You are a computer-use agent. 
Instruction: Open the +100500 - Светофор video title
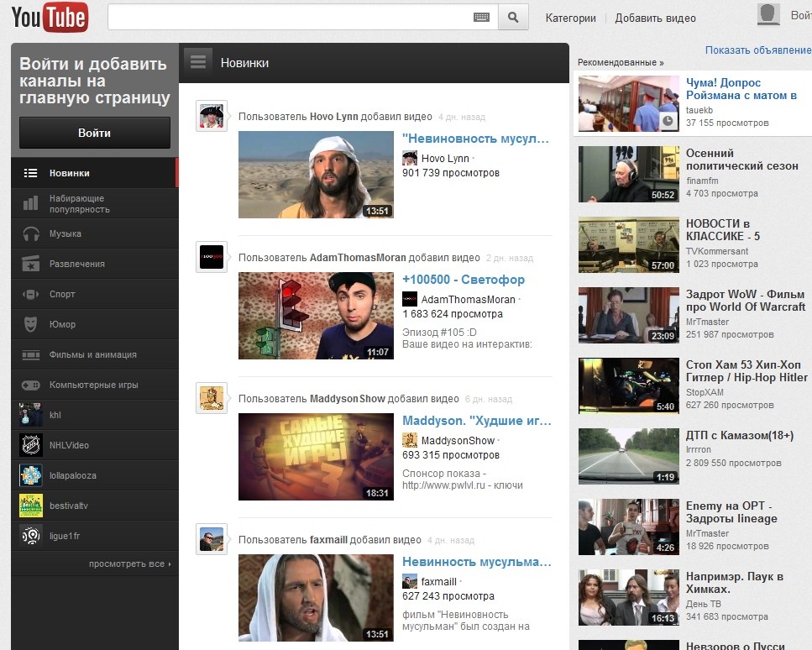click(464, 279)
